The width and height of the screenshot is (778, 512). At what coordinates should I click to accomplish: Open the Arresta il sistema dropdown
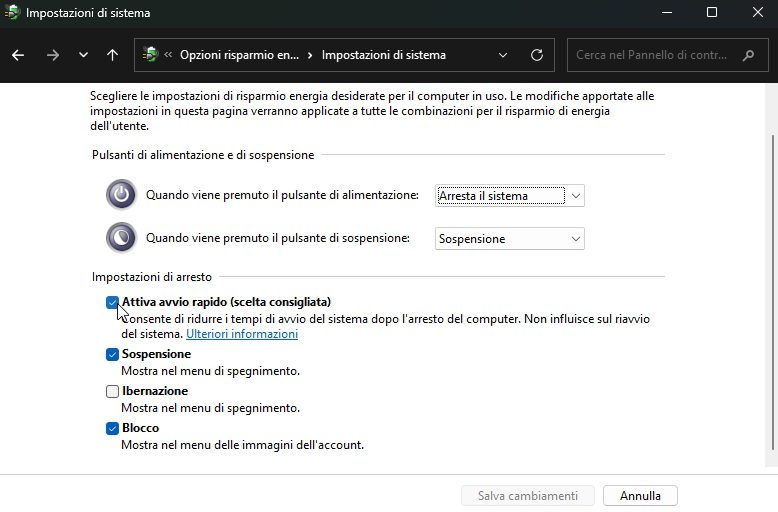click(510, 196)
